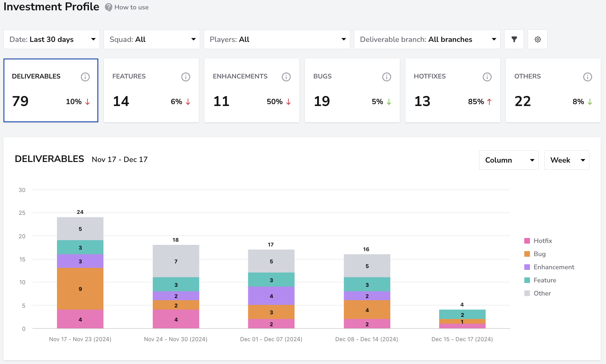
Task: Click the Bug color swatch in legend
Action: click(x=527, y=254)
